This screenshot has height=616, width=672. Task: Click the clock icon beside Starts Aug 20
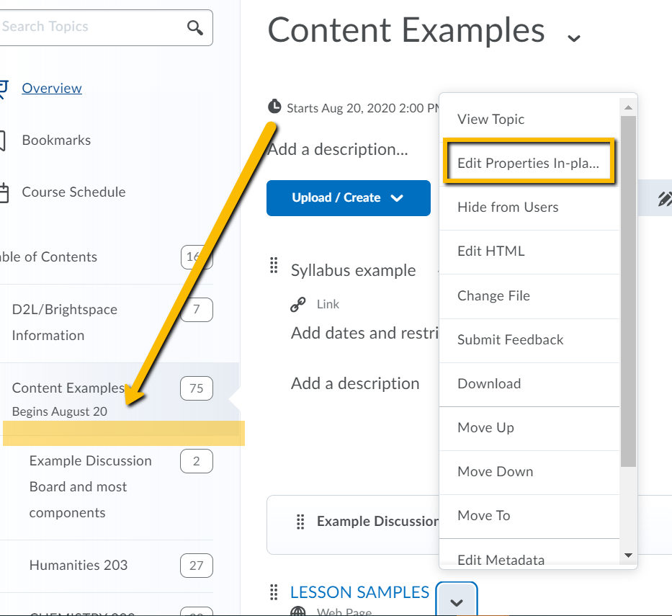274,106
